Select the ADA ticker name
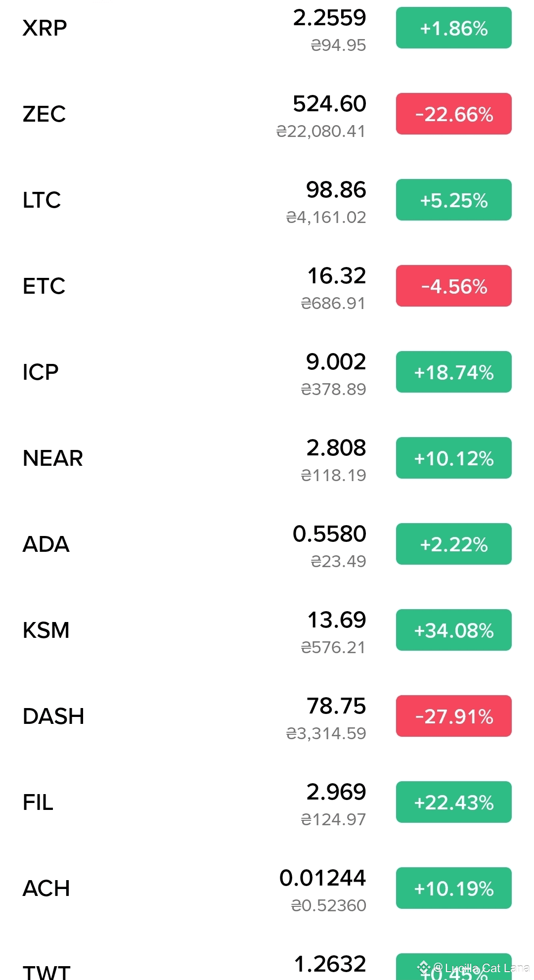Viewport: 534px width, 980px height. [x=46, y=544]
